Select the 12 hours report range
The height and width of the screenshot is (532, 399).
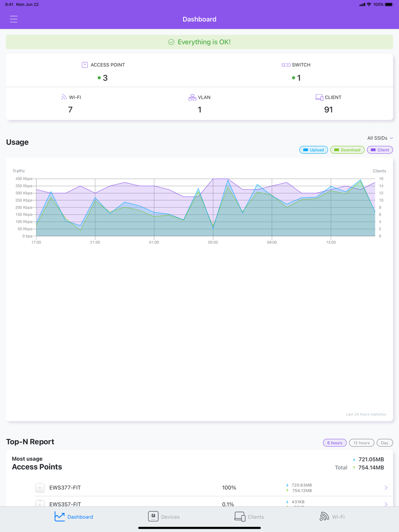[361, 443]
